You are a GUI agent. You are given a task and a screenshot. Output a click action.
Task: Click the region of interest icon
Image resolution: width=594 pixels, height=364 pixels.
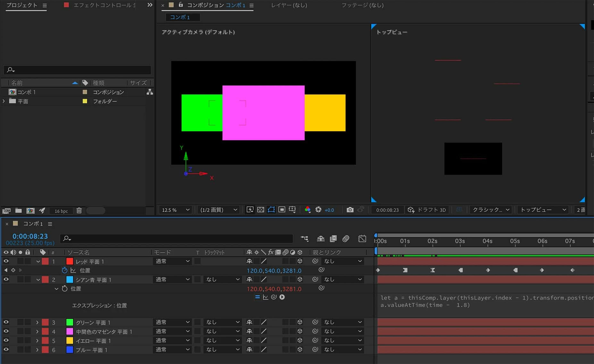(x=282, y=210)
